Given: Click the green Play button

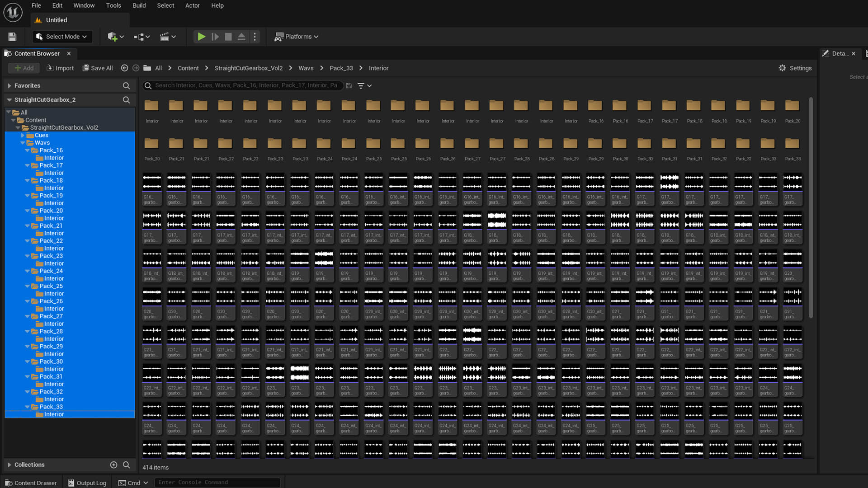Looking at the screenshot, I should [202, 37].
